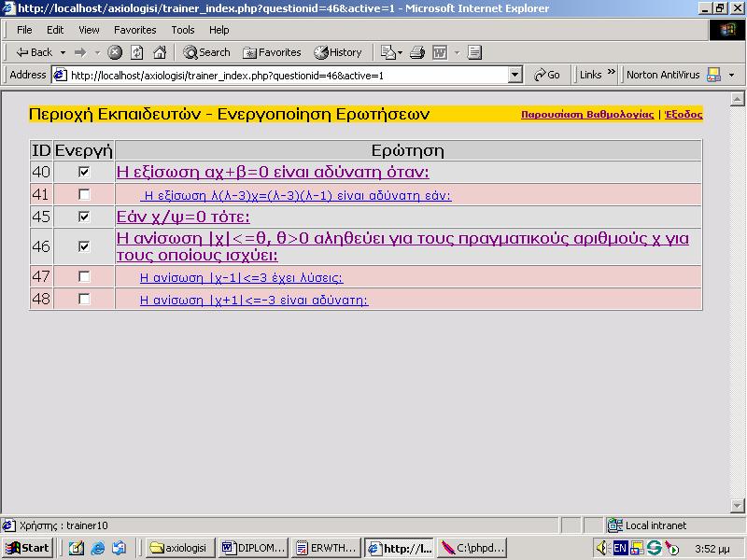Click the Go button next to address bar
The width and height of the screenshot is (747, 560).
point(547,75)
